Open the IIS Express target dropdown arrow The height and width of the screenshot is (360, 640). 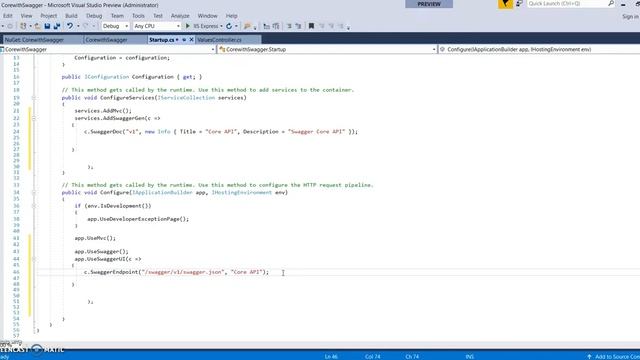[222, 26]
